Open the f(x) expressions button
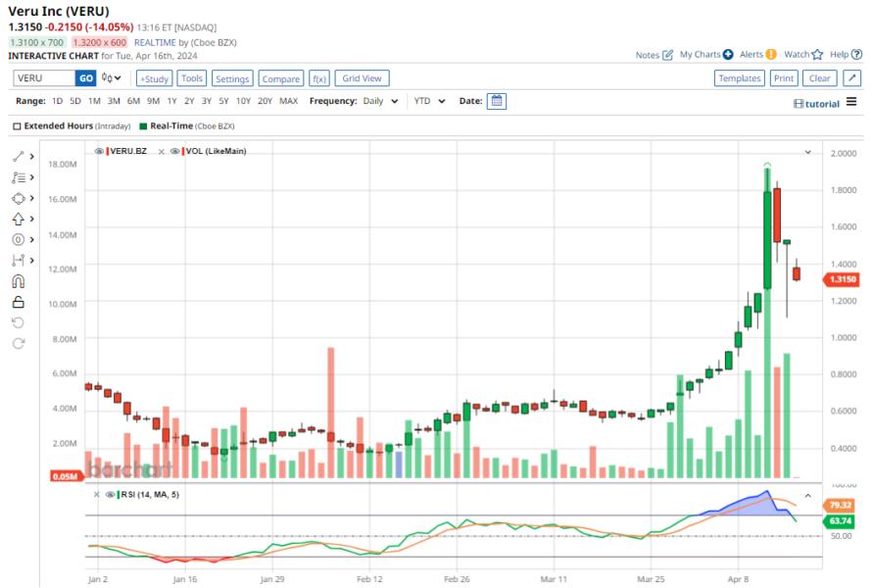 319,78
